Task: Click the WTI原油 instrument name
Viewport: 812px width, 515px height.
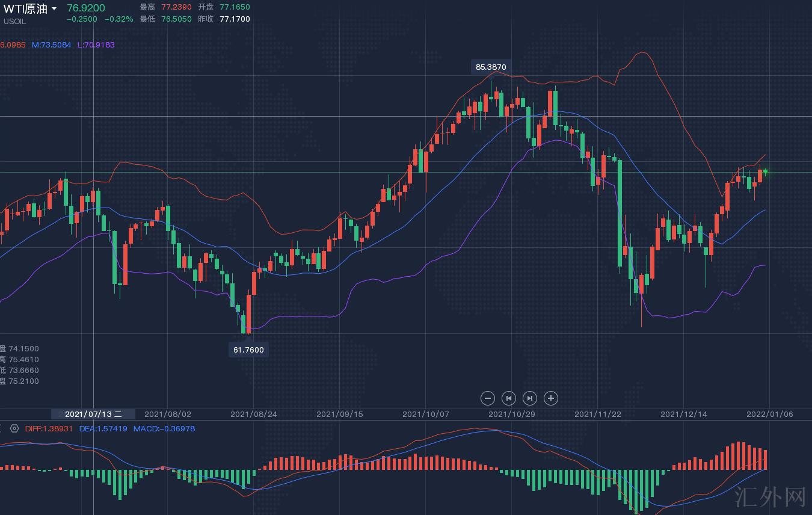Action: 25,9
